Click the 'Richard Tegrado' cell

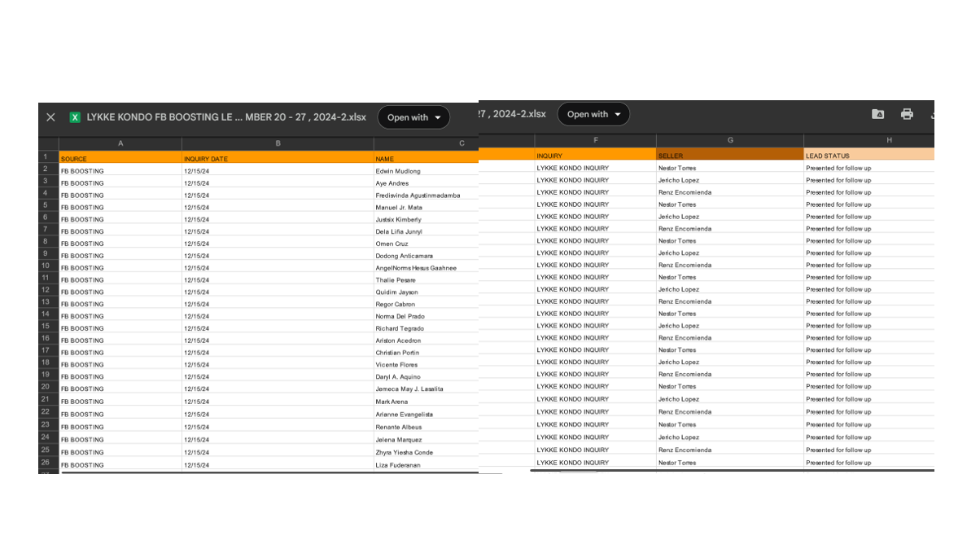tap(426, 328)
